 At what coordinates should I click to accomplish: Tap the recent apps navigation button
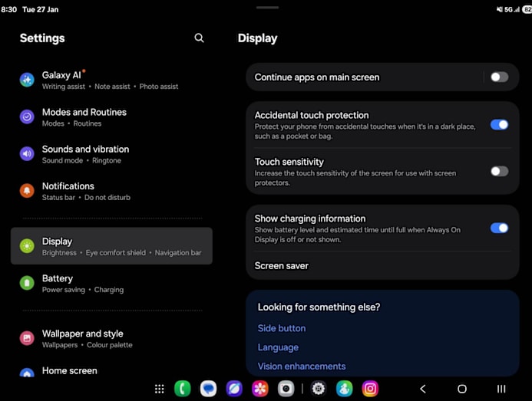[x=501, y=389]
